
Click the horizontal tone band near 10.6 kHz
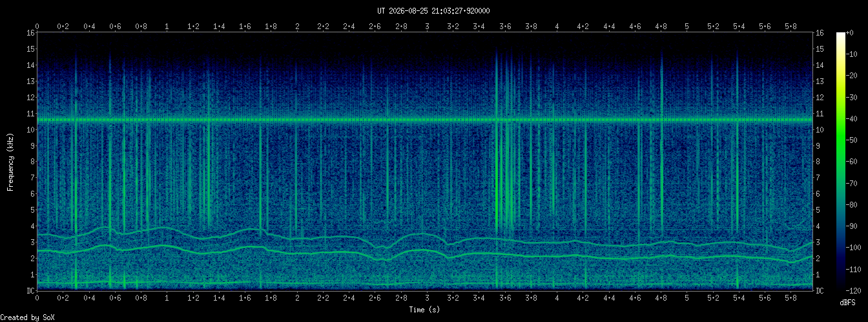click(425, 120)
